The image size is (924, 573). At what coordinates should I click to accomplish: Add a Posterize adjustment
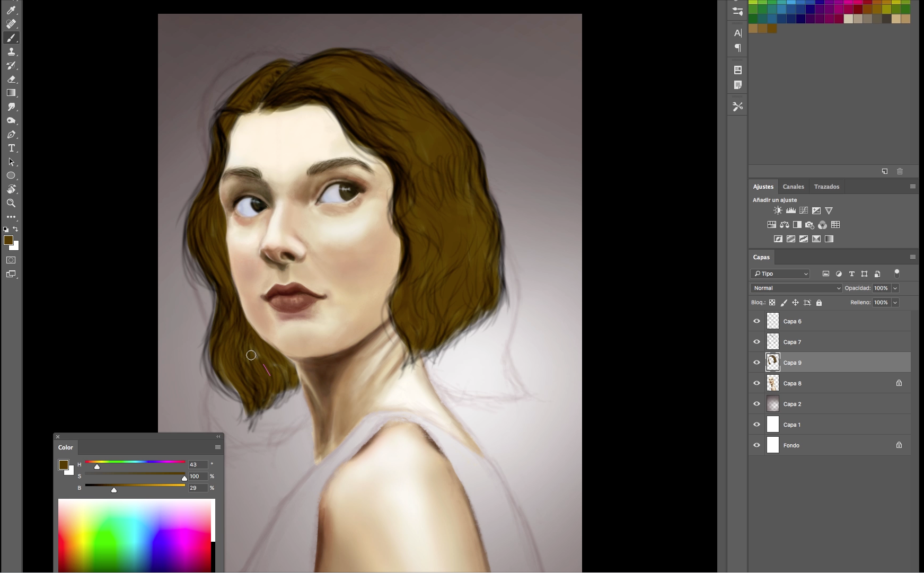click(x=791, y=239)
